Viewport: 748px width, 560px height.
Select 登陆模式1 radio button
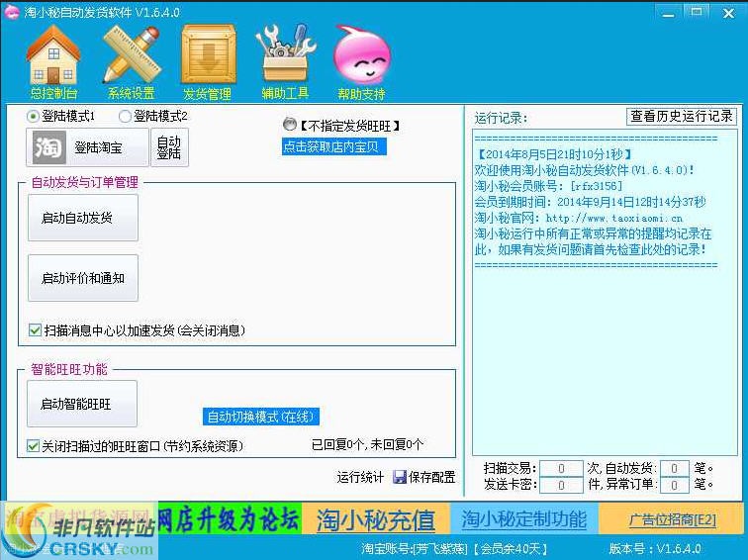(x=34, y=117)
